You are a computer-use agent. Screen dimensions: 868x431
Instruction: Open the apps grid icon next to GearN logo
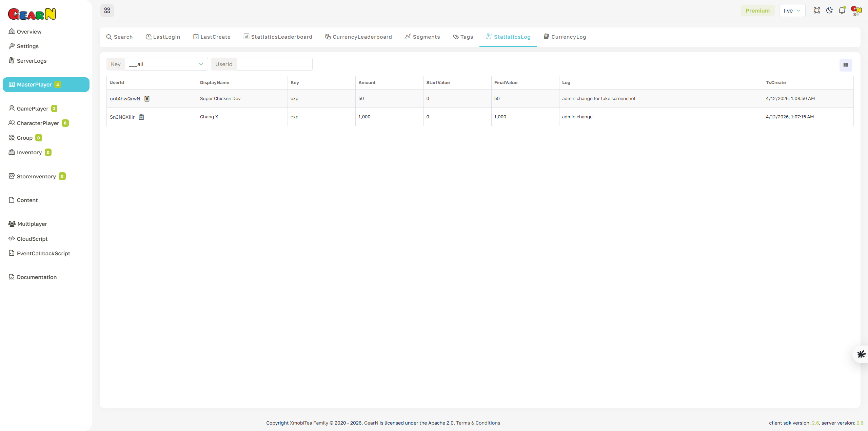(107, 11)
